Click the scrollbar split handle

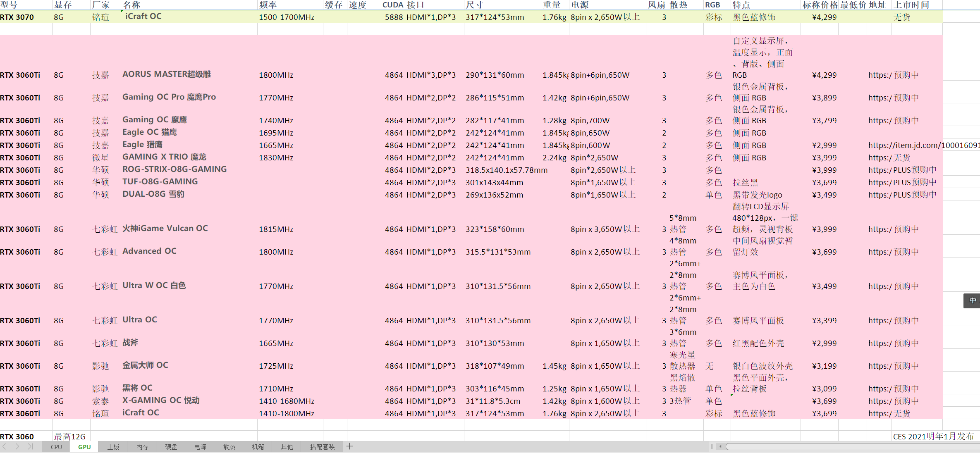(x=712, y=446)
